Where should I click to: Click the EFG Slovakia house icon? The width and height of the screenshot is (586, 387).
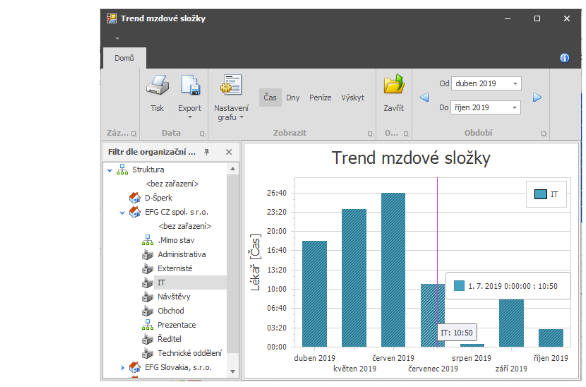click(135, 368)
